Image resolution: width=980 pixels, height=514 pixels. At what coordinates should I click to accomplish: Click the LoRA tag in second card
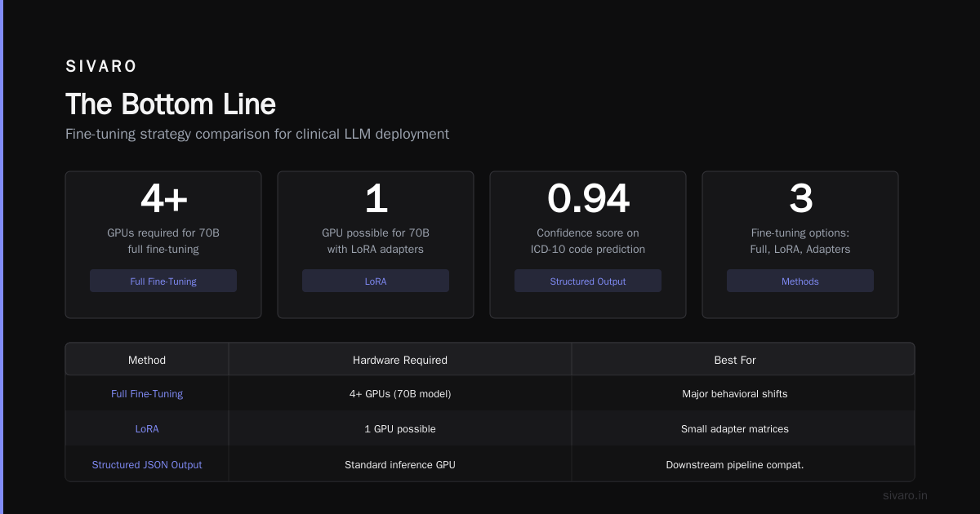click(376, 281)
